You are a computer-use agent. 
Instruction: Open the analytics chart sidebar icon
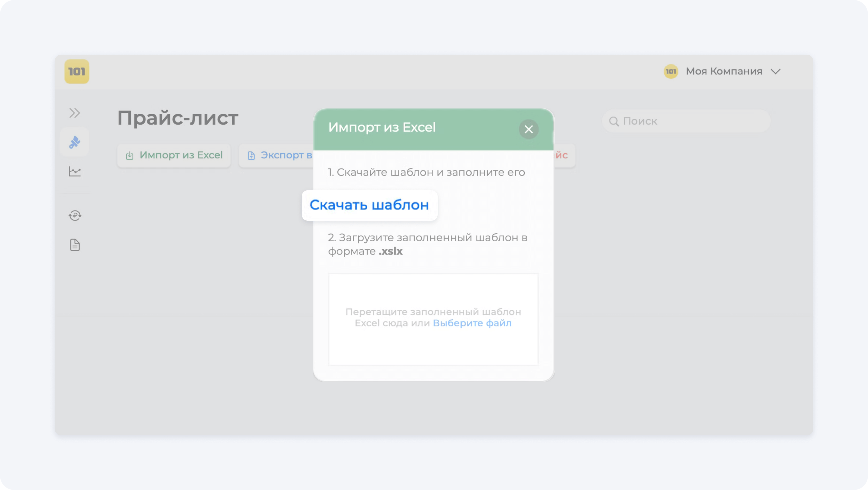click(75, 172)
